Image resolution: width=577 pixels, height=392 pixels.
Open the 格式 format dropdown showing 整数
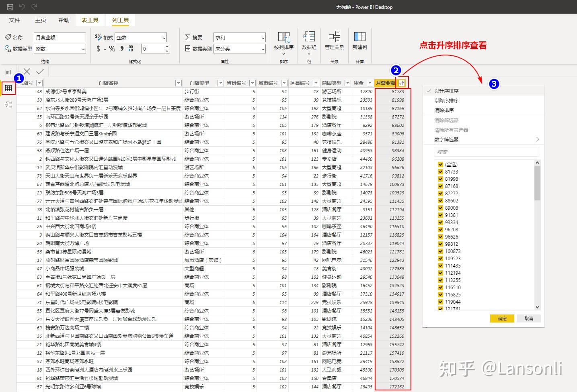[141, 37]
